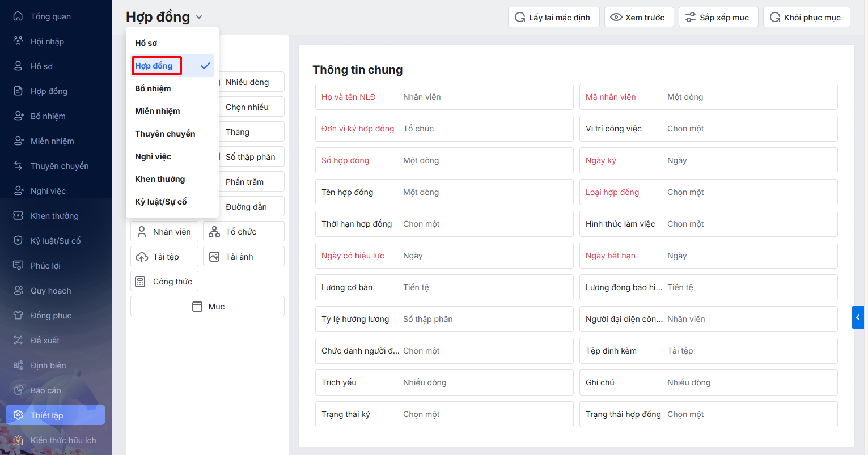The image size is (868, 455).
Task: Click the Mục section button
Action: tap(208, 307)
